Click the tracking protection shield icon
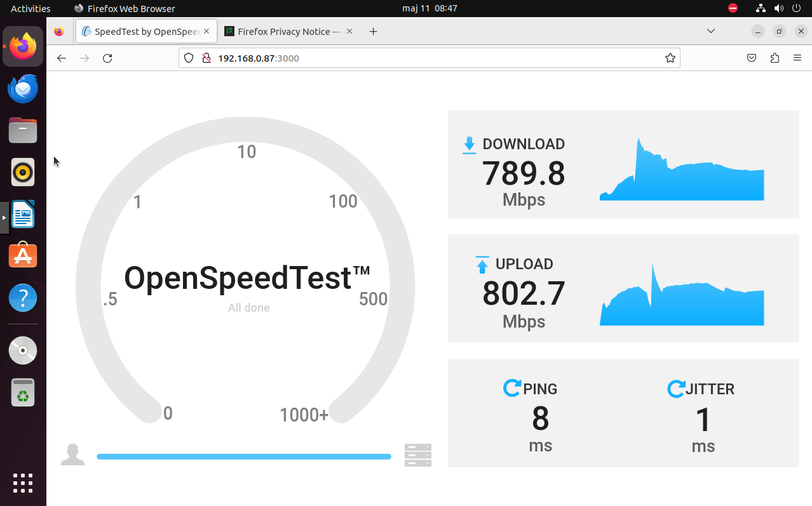The width and height of the screenshot is (812, 506). [x=189, y=58]
